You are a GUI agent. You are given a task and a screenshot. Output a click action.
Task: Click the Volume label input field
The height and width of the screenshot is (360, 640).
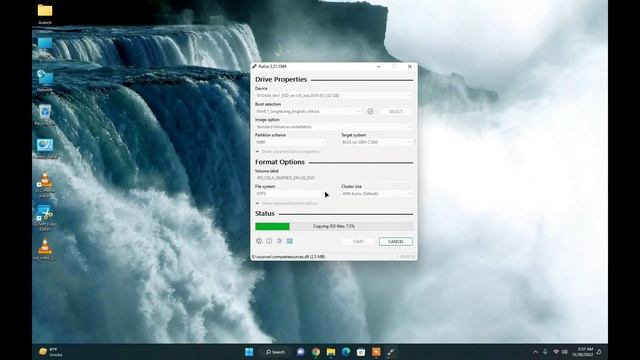334,178
